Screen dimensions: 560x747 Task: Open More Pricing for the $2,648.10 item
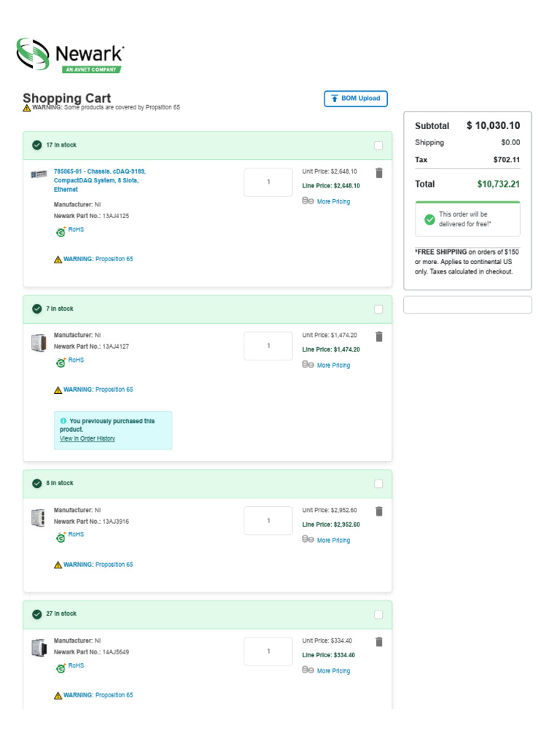(333, 201)
